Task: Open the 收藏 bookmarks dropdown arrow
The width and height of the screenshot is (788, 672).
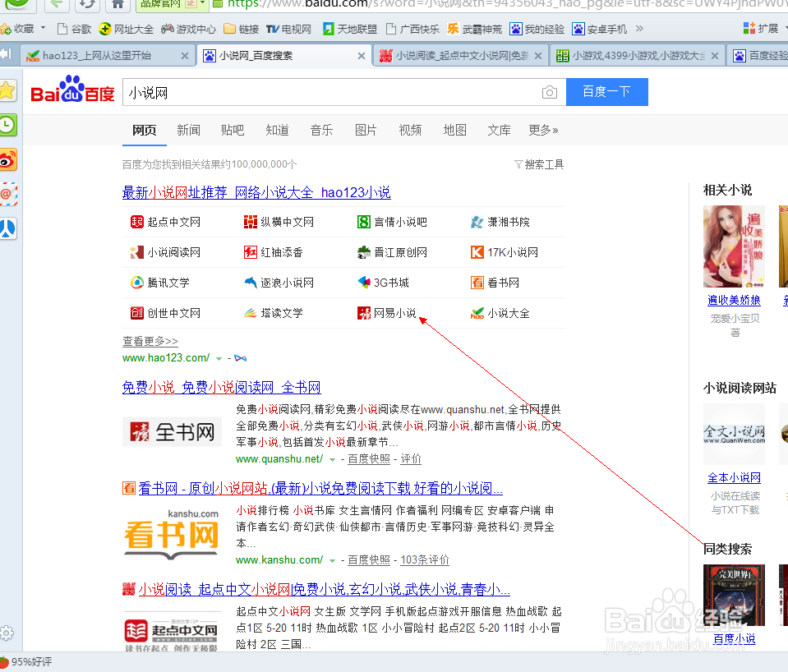Action: [x=43, y=28]
